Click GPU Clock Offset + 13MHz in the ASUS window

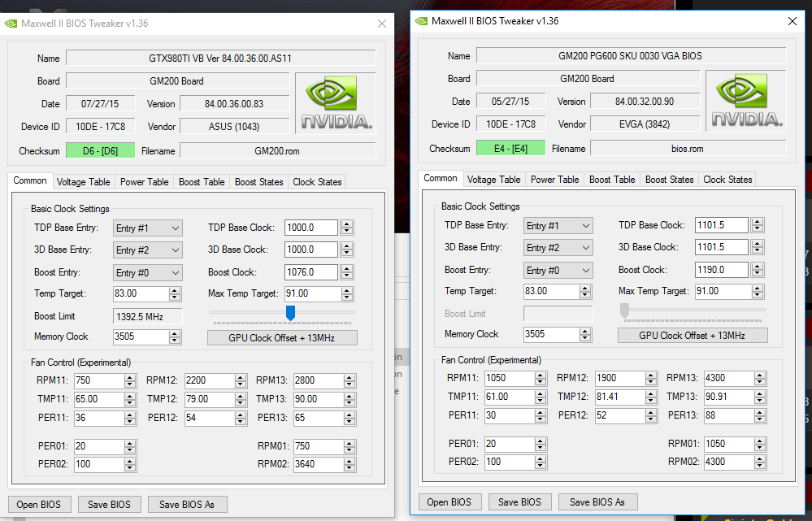click(x=282, y=337)
